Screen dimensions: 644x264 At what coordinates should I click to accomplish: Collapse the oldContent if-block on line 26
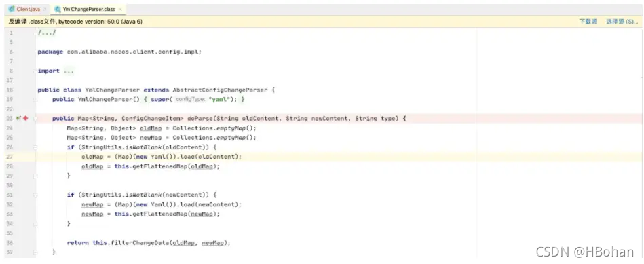pos(35,147)
